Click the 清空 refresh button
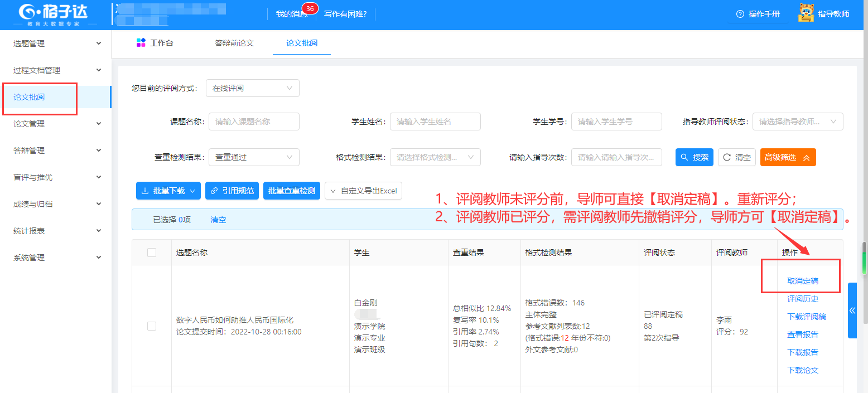Image resolution: width=868 pixels, height=393 pixels. point(736,157)
